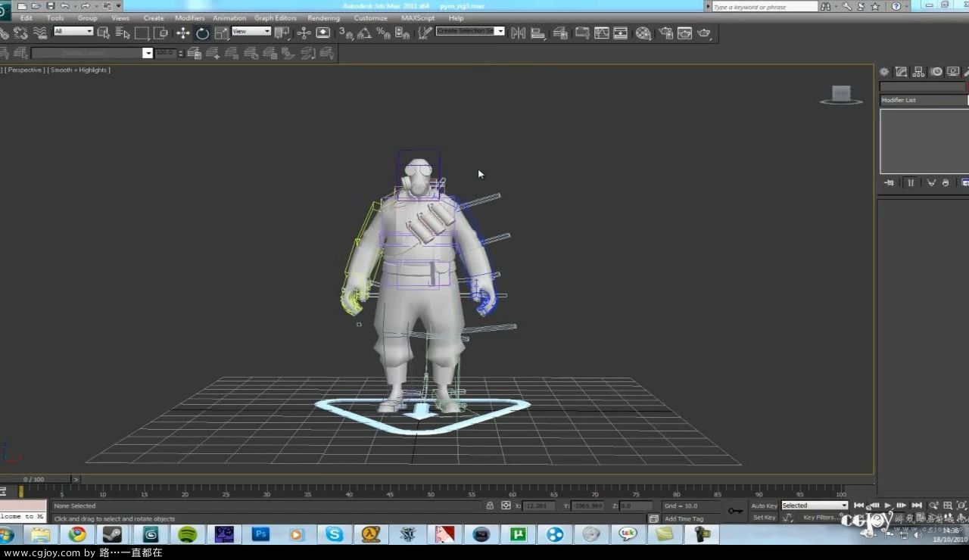Click the Perspective viewport label

click(26, 70)
